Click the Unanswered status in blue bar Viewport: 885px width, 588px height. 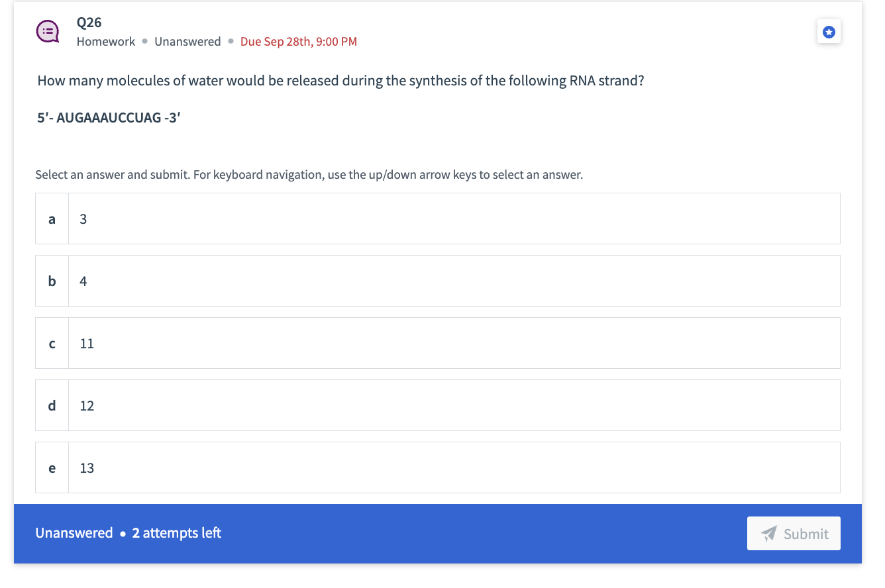point(74,532)
